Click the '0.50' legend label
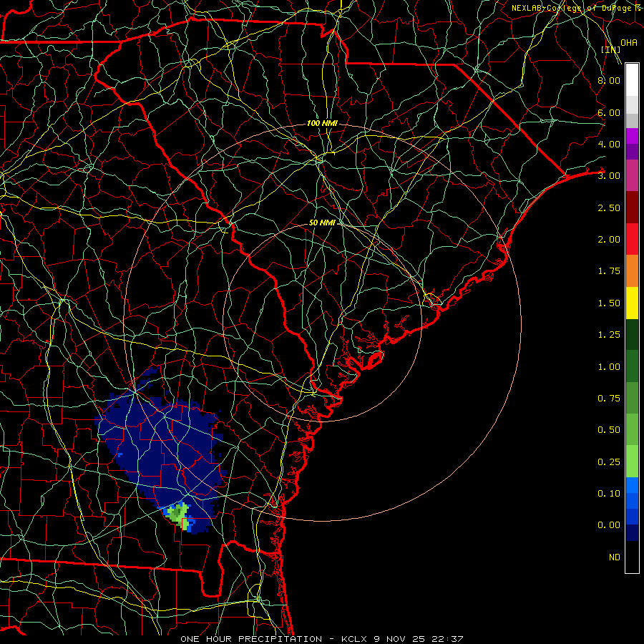This screenshot has width=644, height=644. [x=609, y=430]
